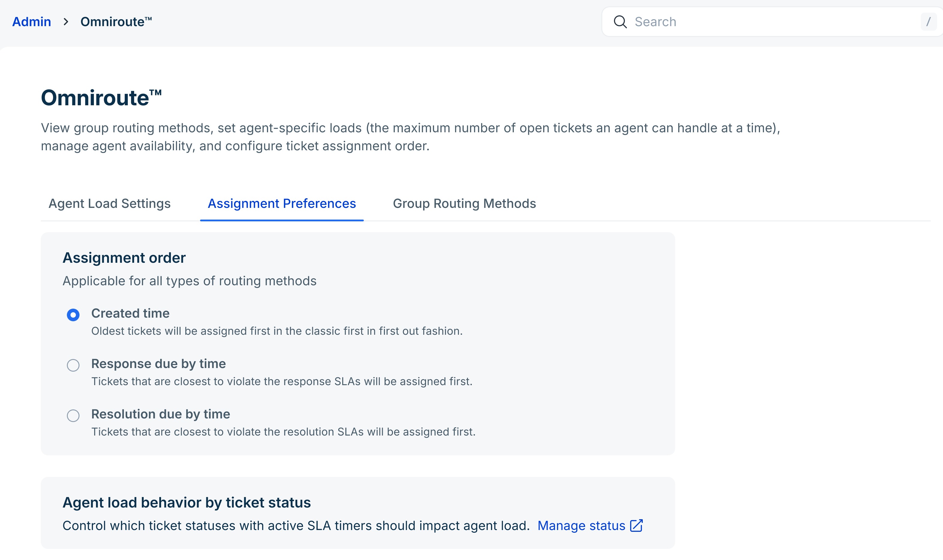Click the Omniroute breadcrumb label
The height and width of the screenshot is (560, 943).
(x=115, y=22)
